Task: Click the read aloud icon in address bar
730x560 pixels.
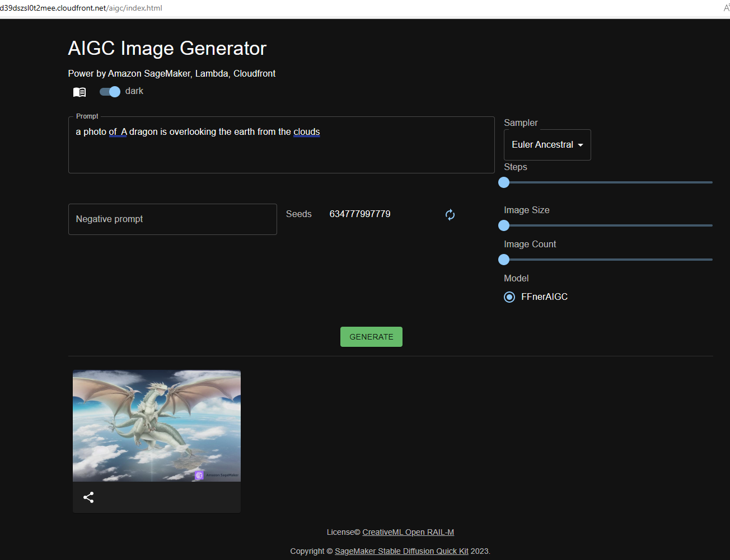Action: (726, 8)
